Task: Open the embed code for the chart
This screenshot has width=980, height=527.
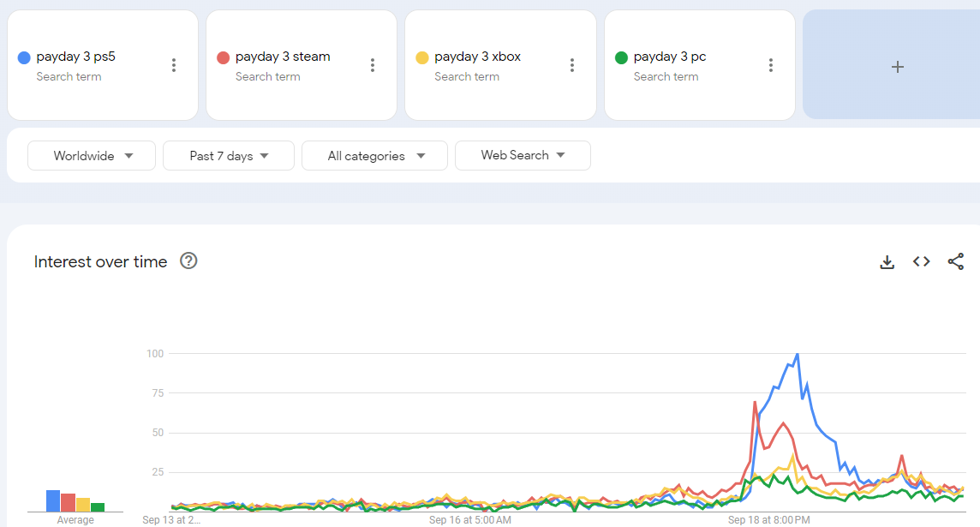Action: tap(921, 261)
